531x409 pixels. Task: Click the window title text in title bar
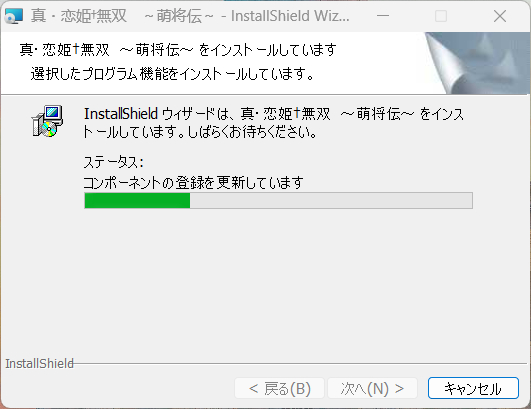point(190,16)
